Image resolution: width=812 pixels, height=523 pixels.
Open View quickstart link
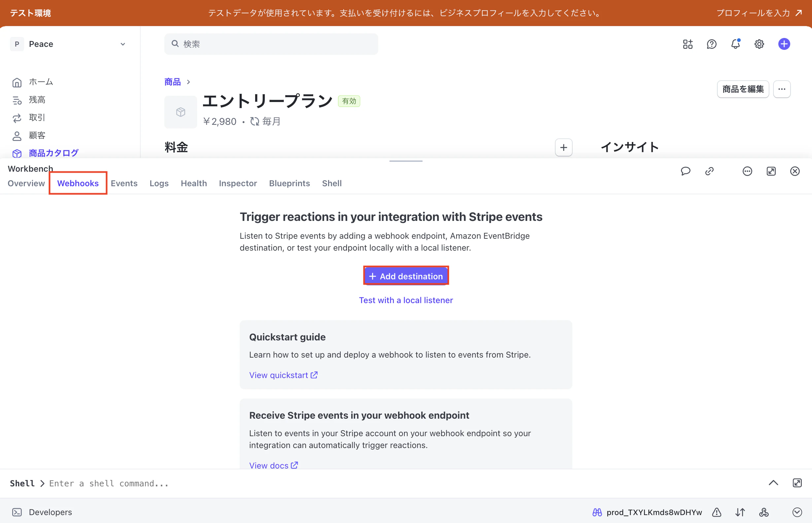point(283,375)
